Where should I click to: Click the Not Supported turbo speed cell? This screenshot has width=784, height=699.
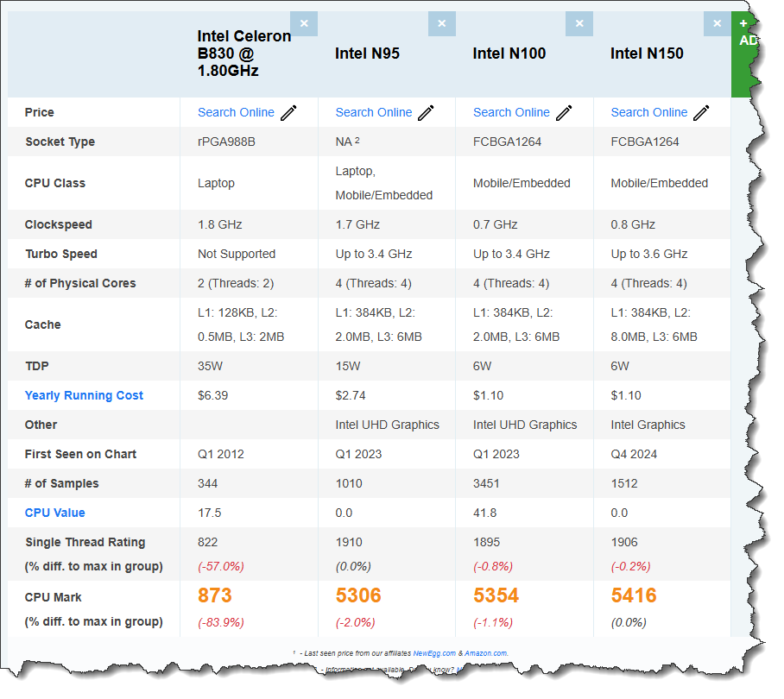pyautogui.click(x=237, y=255)
